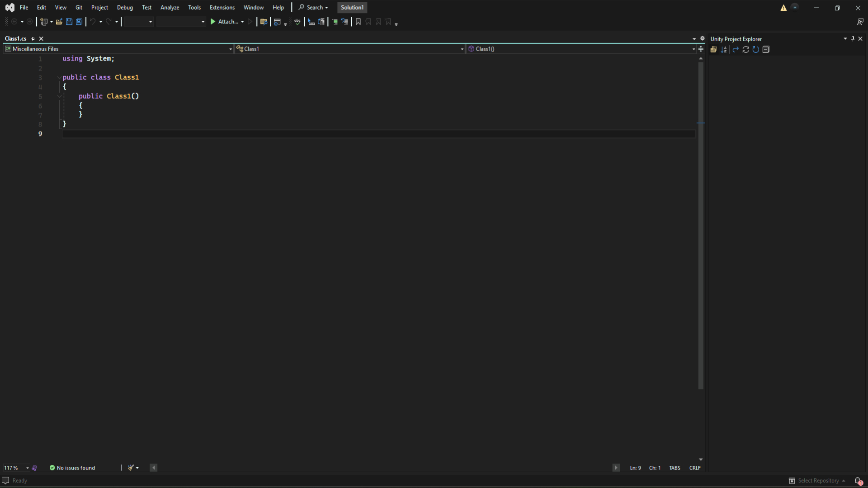Refresh the Unity Project Explorer
The width and height of the screenshot is (868, 488).
(746, 50)
